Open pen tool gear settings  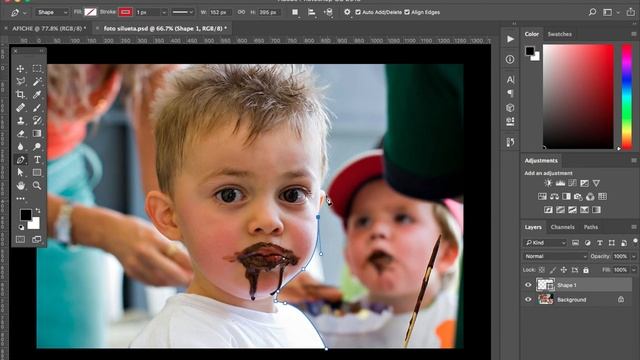(x=347, y=12)
